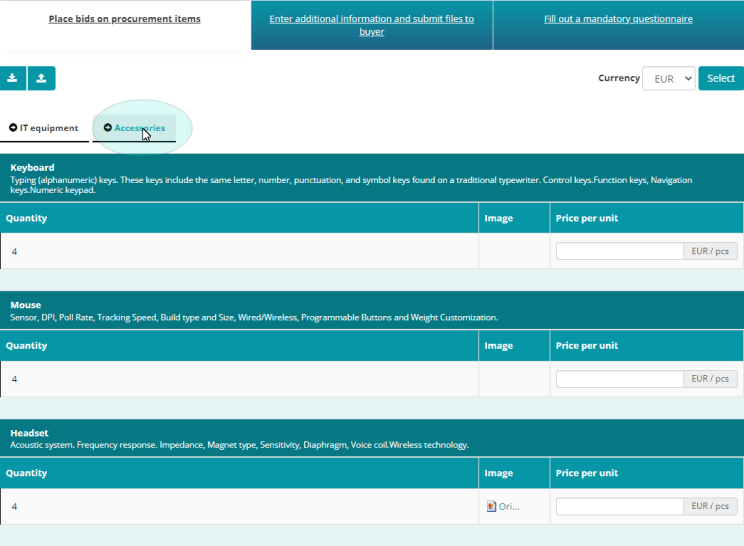Open Fill out a mandatory questionnaire step
Viewport: 744px width, 546px height.
point(618,19)
